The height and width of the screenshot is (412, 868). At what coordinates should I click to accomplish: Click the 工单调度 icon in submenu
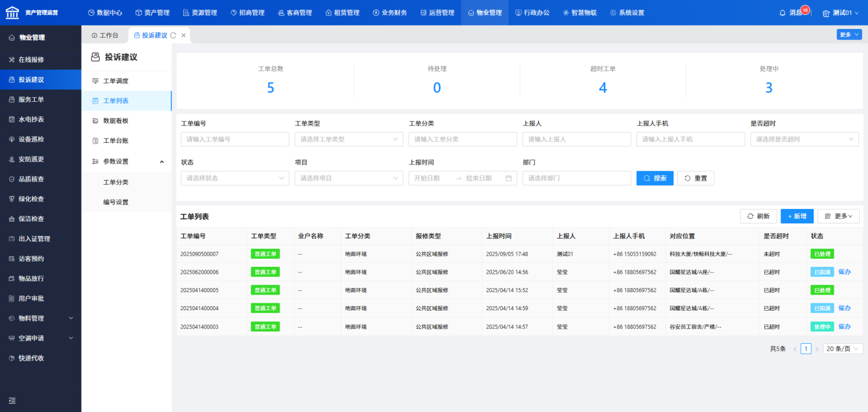point(95,81)
